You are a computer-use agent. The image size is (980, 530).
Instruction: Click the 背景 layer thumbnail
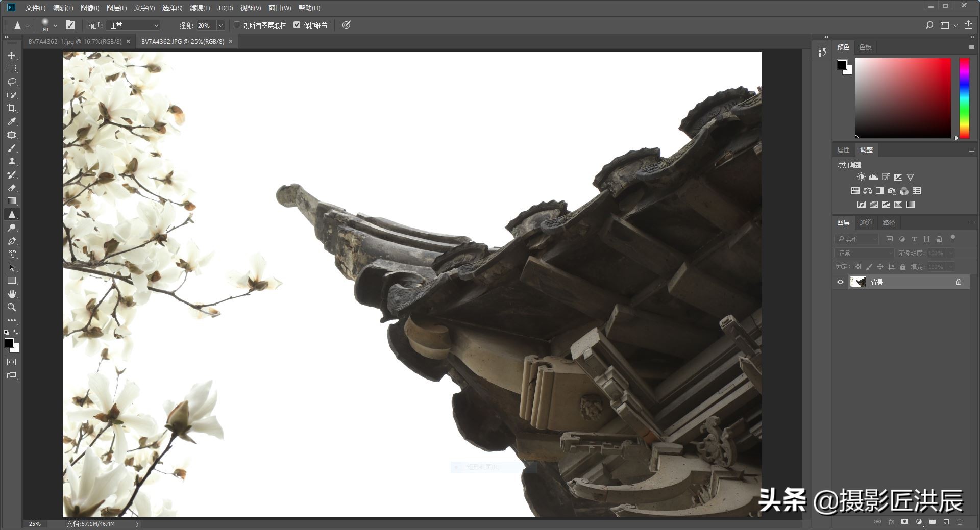857,282
